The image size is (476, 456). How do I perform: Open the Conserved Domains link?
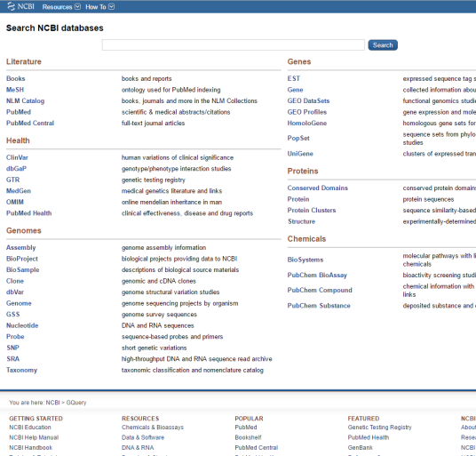tap(318, 188)
